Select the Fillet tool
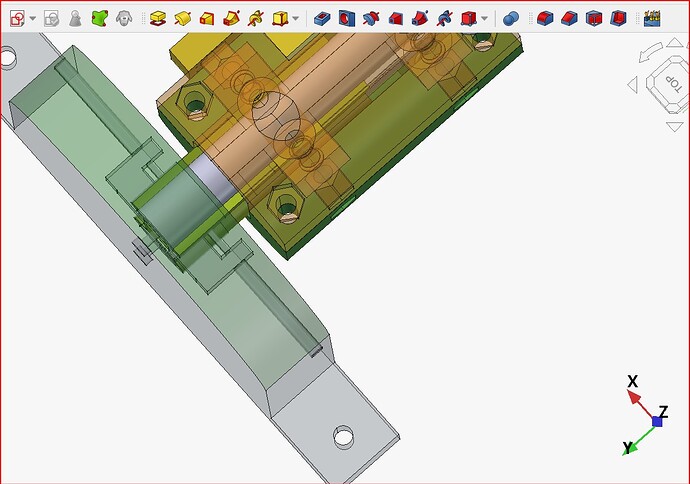The height and width of the screenshot is (484, 690). [545, 18]
